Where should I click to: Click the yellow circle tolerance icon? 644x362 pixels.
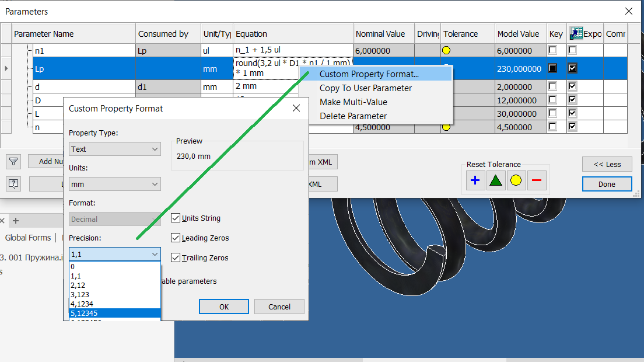pos(516,180)
